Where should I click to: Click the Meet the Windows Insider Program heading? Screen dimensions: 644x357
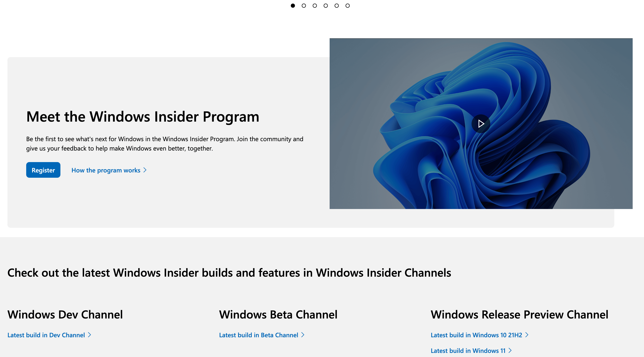tap(143, 117)
